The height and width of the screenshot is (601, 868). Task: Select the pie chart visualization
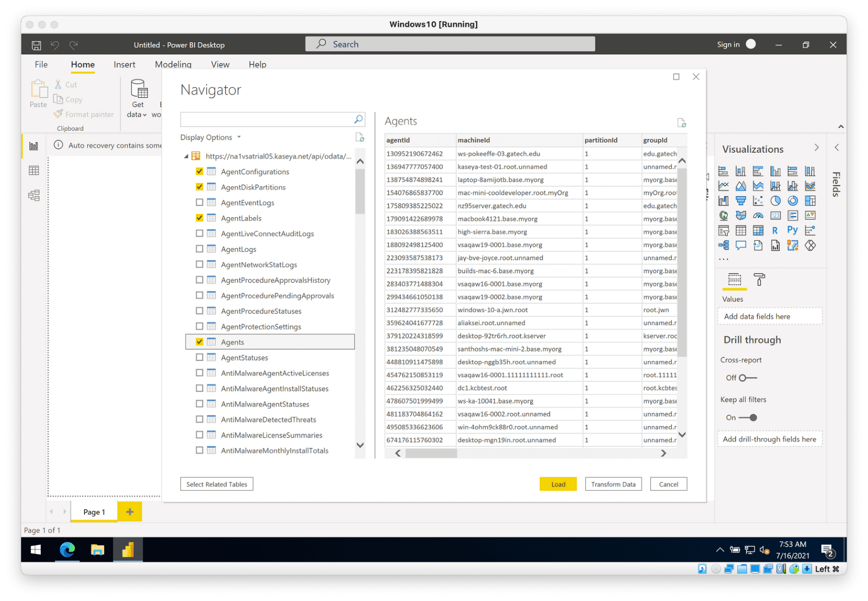(x=775, y=201)
